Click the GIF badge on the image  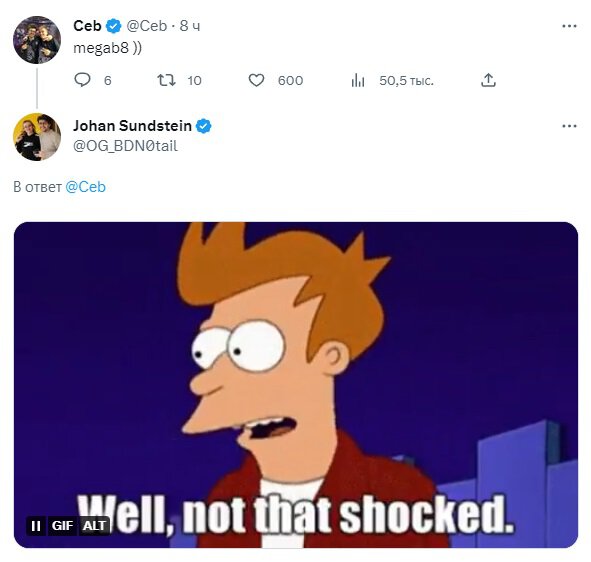[x=62, y=526]
